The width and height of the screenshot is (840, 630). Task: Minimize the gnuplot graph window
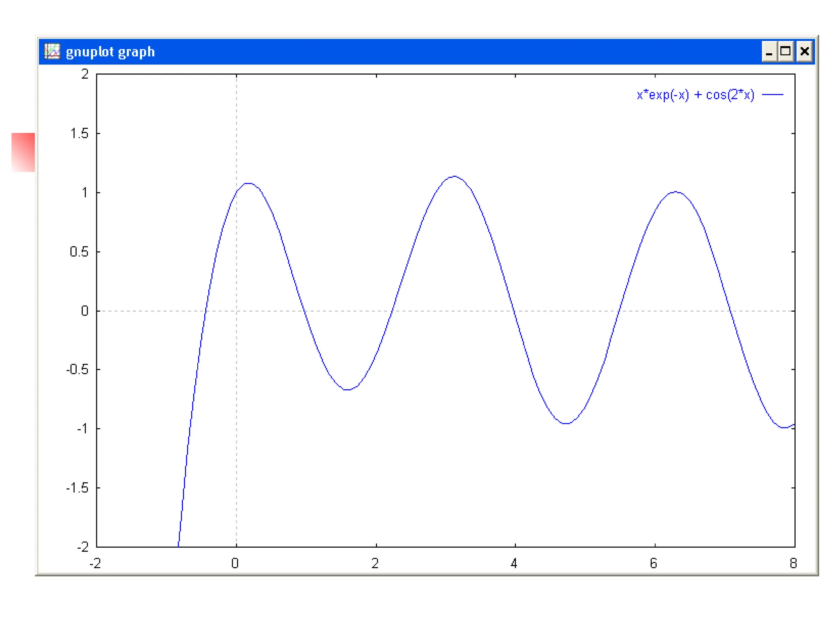[769, 52]
